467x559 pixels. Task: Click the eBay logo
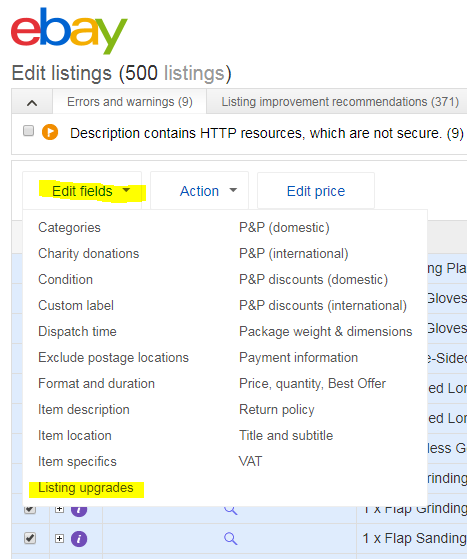pyautogui.click(x=69, y=30)
